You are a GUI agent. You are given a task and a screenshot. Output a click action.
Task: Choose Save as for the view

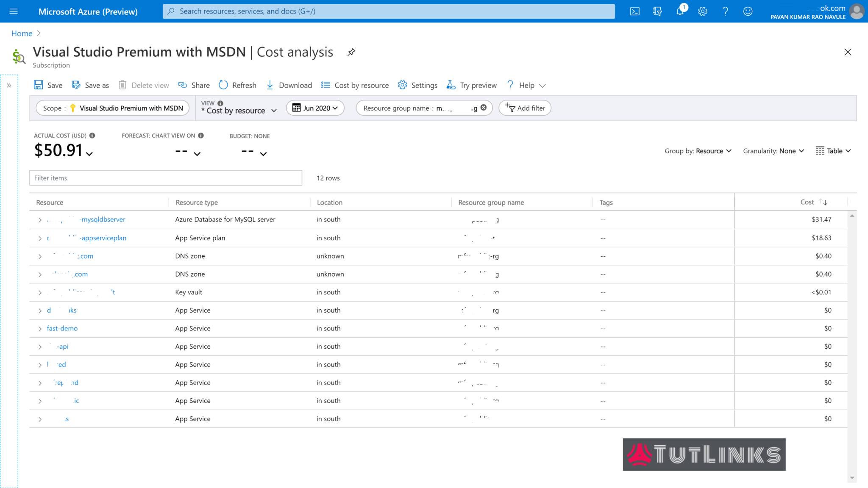pos(90,85)
